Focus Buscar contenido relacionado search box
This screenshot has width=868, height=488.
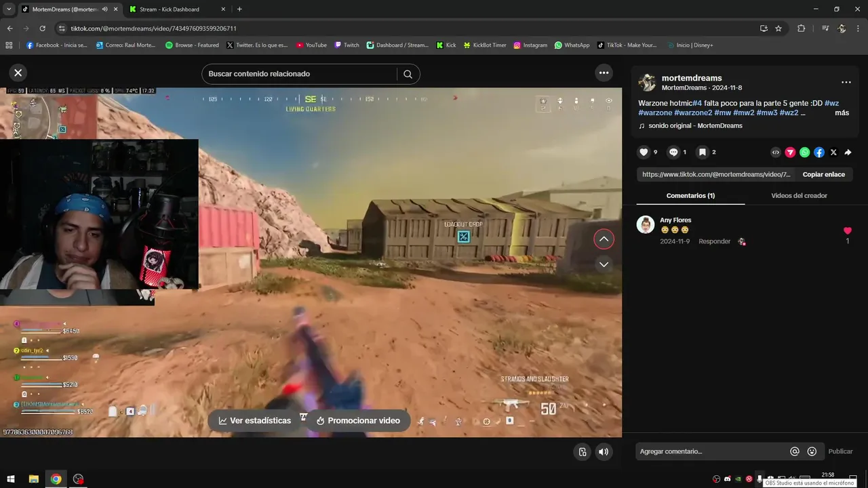tap(298, 74)
